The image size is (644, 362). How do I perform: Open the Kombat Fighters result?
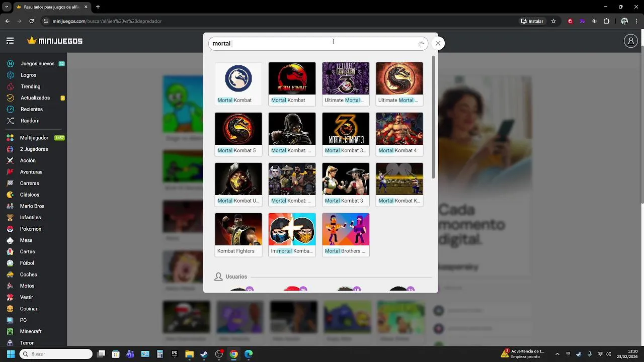pos(238,234)
